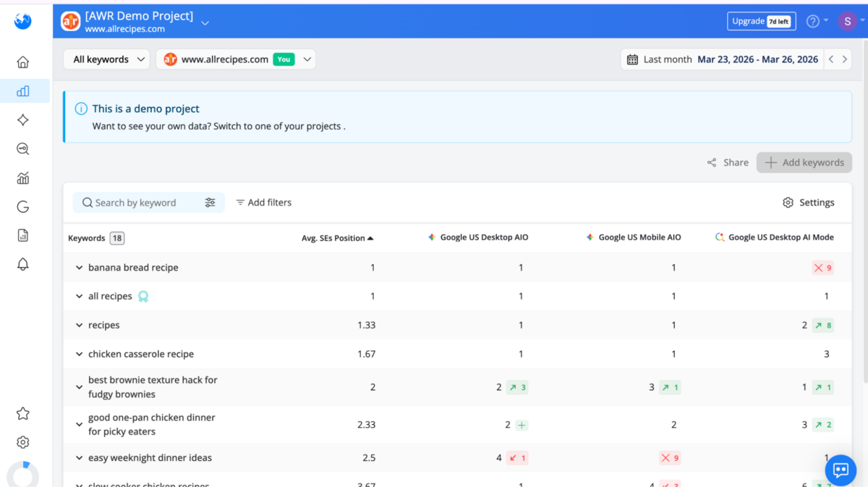Click the green You badge
The width and height of the screenshot is (868, 487).
point(284,59)
